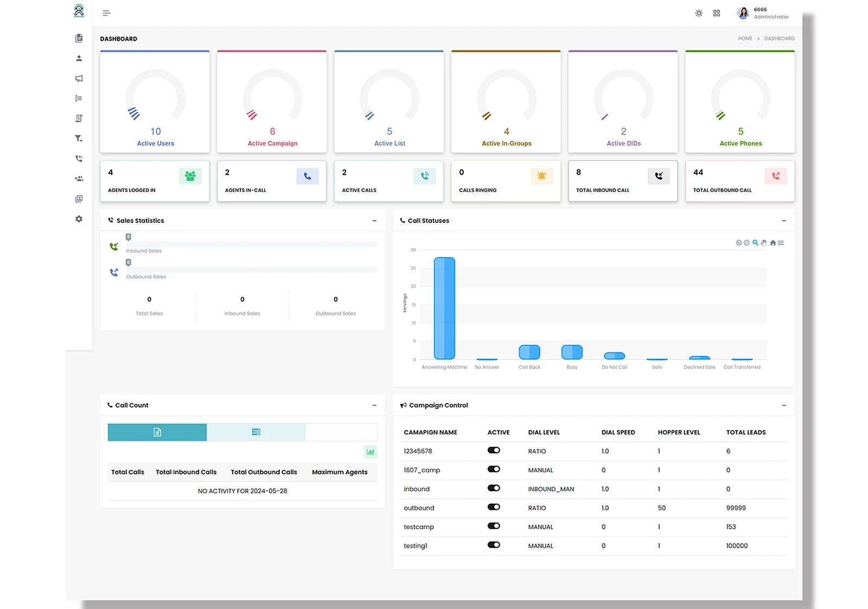Open the chart menu in Call Statuses panel
868x609 pixels.
(781, 243)
